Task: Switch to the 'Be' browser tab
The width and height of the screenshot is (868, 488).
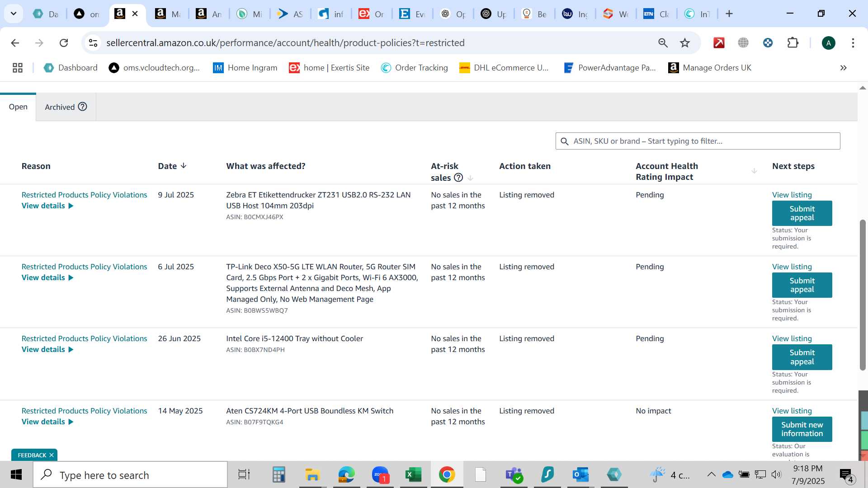Action: point(534,14)
